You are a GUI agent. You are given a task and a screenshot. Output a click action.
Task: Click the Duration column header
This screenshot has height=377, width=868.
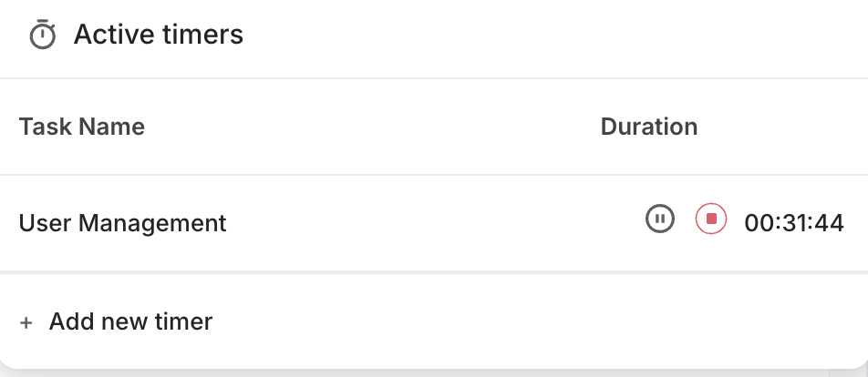tap(648, 127)
